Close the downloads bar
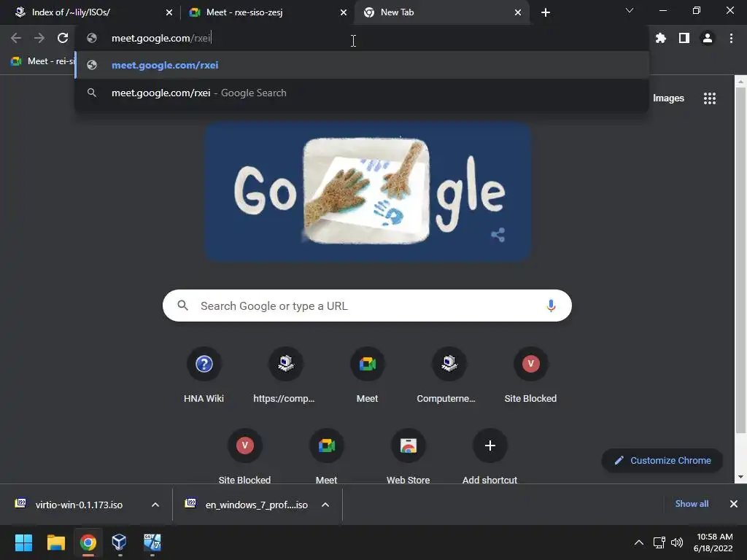The image size is (747, 560). point(734,504)
